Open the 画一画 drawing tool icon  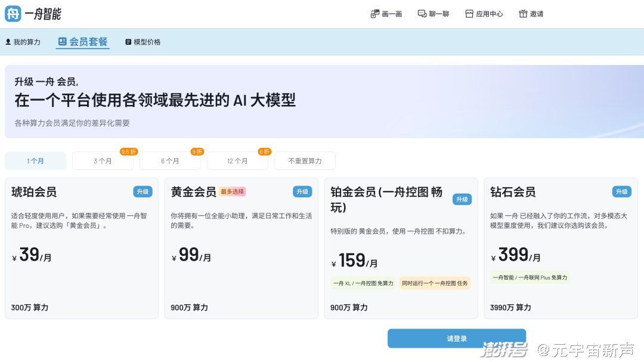374,14
